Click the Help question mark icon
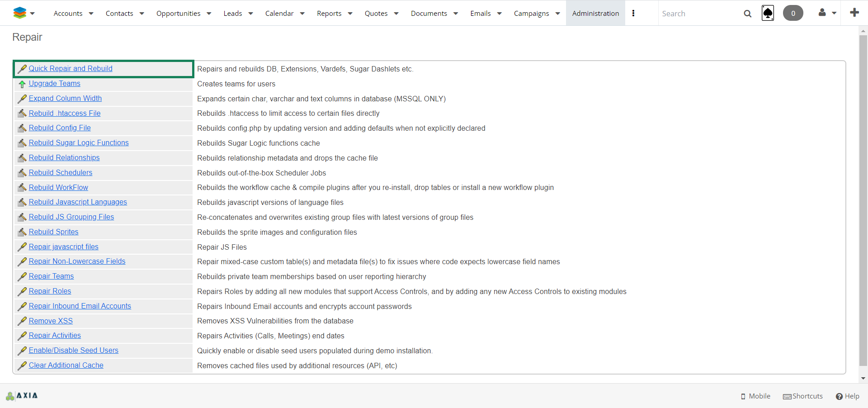This screenshot has height=408, width=868. tap(839, 396)
